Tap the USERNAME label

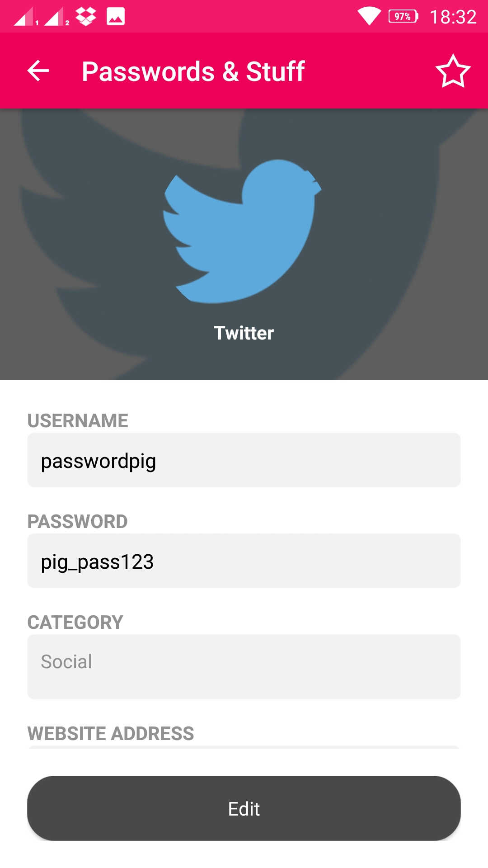click(x=78, y=420)
